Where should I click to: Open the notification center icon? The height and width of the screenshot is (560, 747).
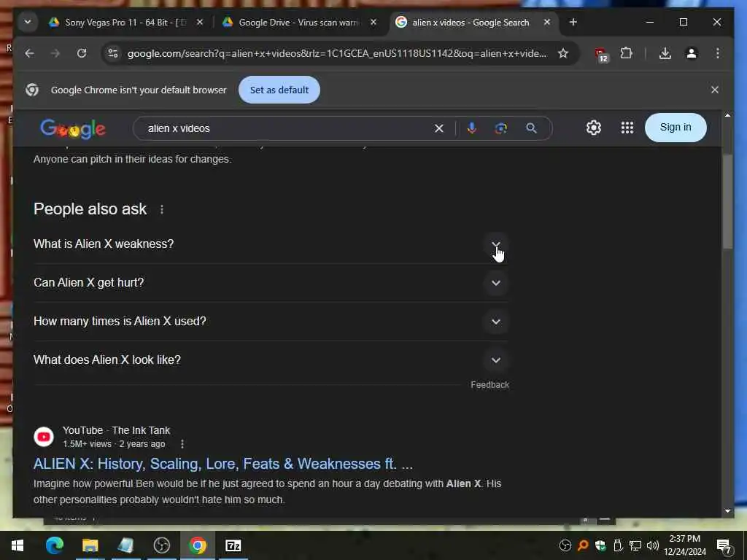[x=724, y=545]
